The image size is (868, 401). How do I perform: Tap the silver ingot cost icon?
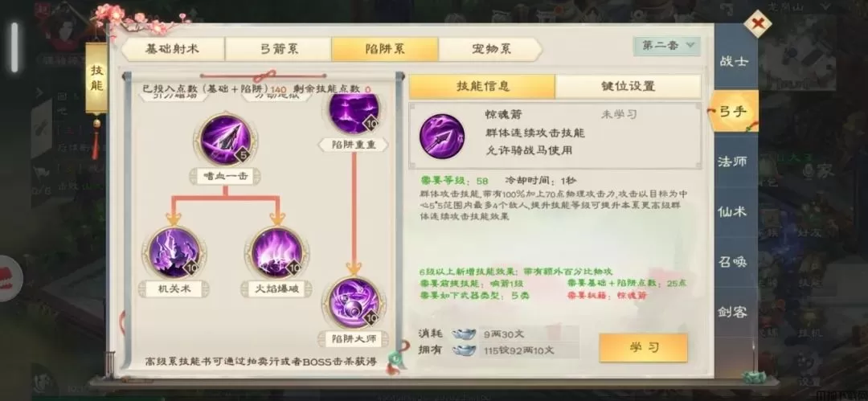point(464,333)
